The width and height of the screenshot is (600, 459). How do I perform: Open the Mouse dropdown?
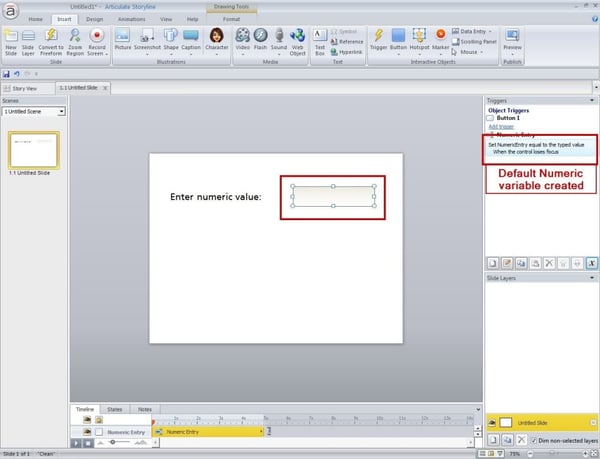[x=468, y=52]
